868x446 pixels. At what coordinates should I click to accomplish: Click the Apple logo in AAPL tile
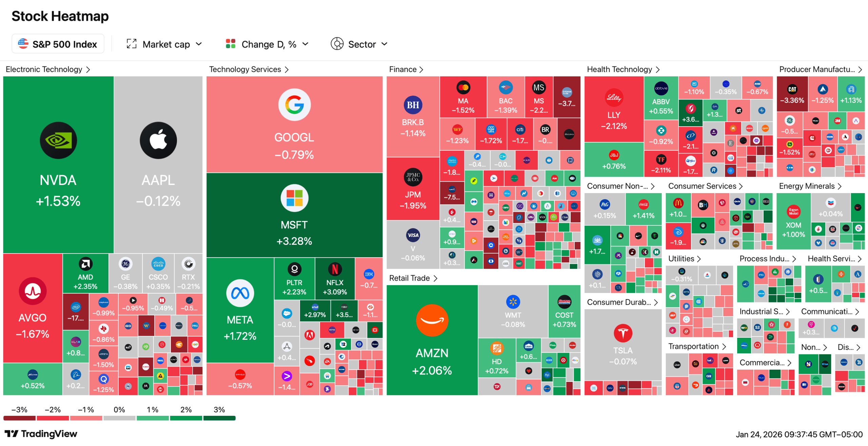(158, 140)
